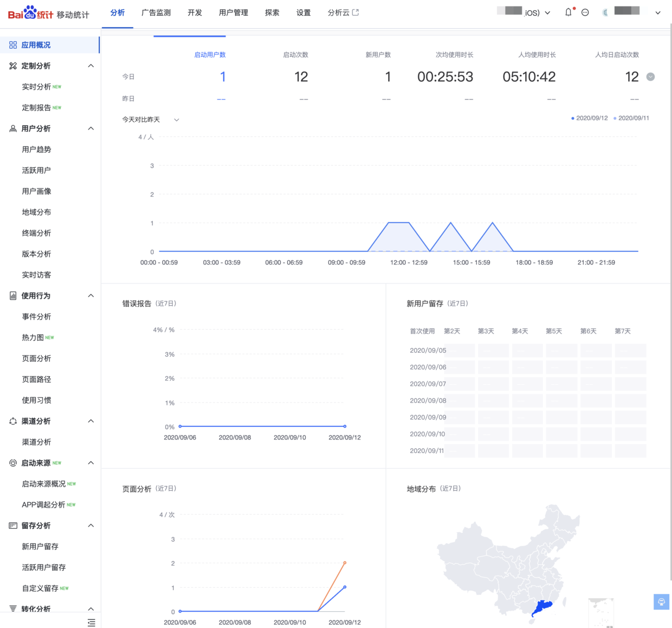Open 地域分布 in the sidebar

pyautogui.click(x=36, y=212)
